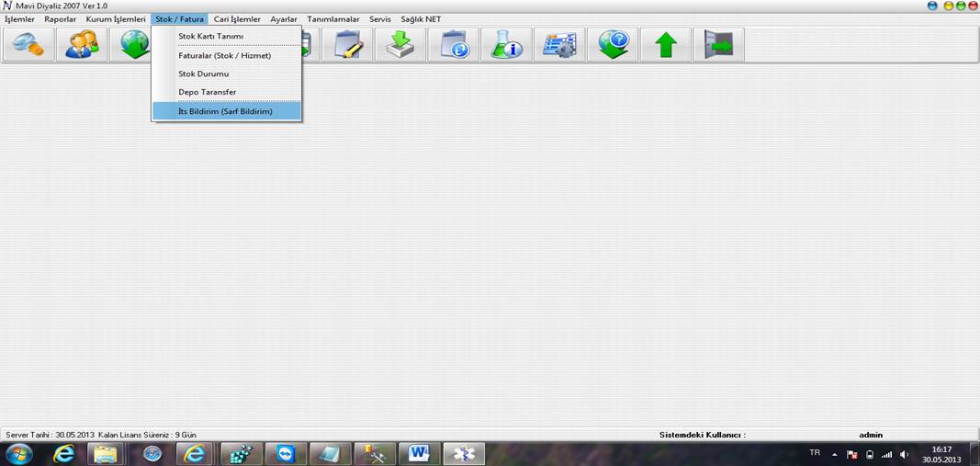This screenshot has width=980, height=466.
Task: Select İts Bildirim (Sarf Bildirim) entry
Action: click(x=227, y=111)
